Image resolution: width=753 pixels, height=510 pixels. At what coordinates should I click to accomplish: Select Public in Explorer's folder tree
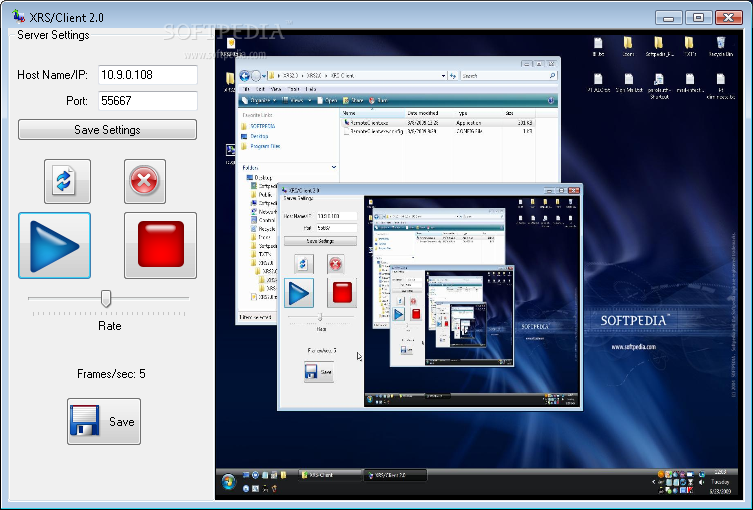pyautogui.click(x=262, y=194)
